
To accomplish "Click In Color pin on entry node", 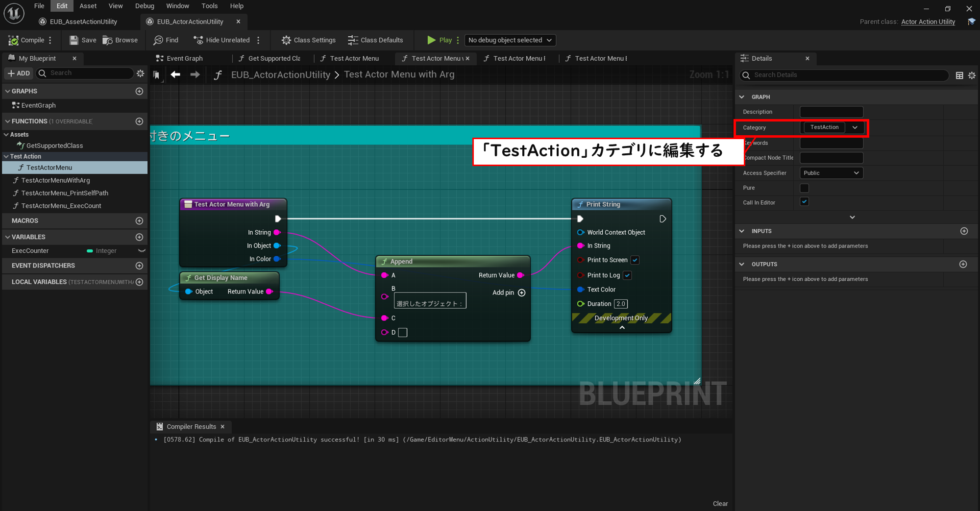I will (x=277, y=259).
